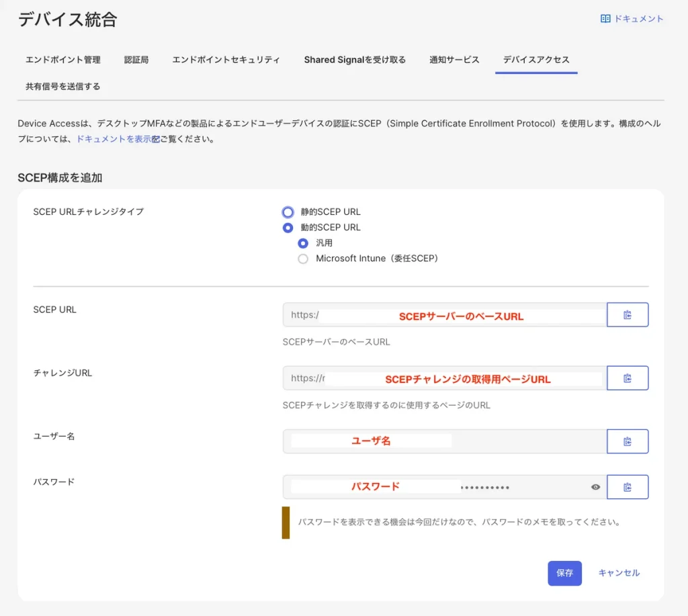Choose the 汎用 radio option
Viewport: 688px width, 616px height.
(x=303, y=243)
